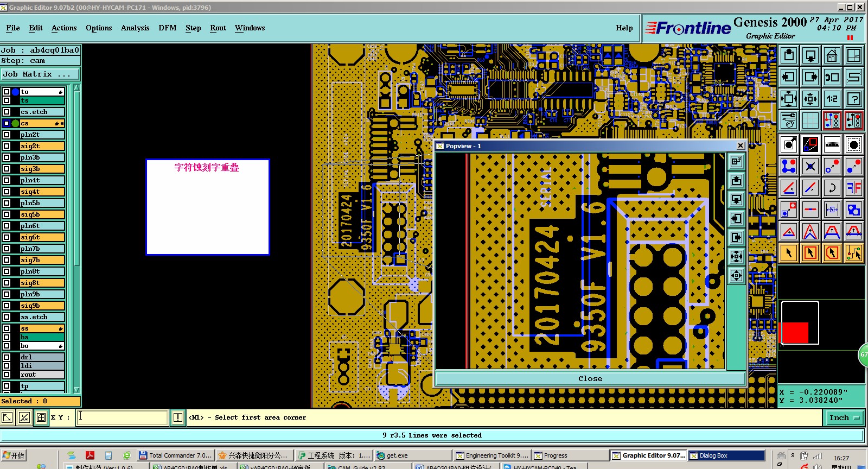Click the Home view icon
Screen dimensions: 868x469
(x=832, y=55)
